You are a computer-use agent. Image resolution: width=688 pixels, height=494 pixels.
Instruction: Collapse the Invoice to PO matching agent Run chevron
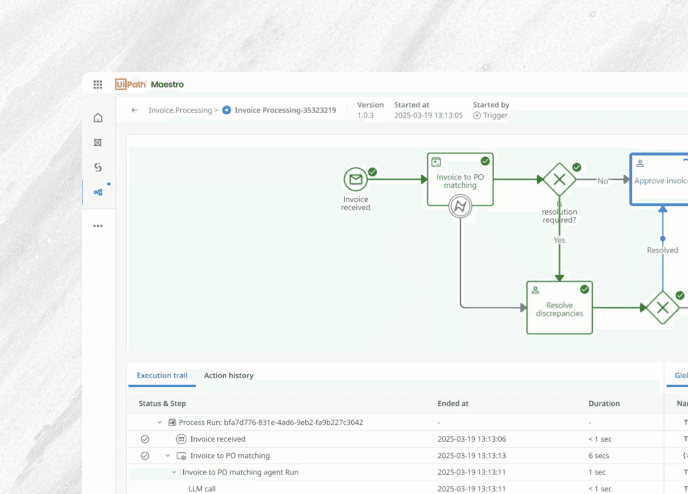pyautogui.click(x=174, y=472)
